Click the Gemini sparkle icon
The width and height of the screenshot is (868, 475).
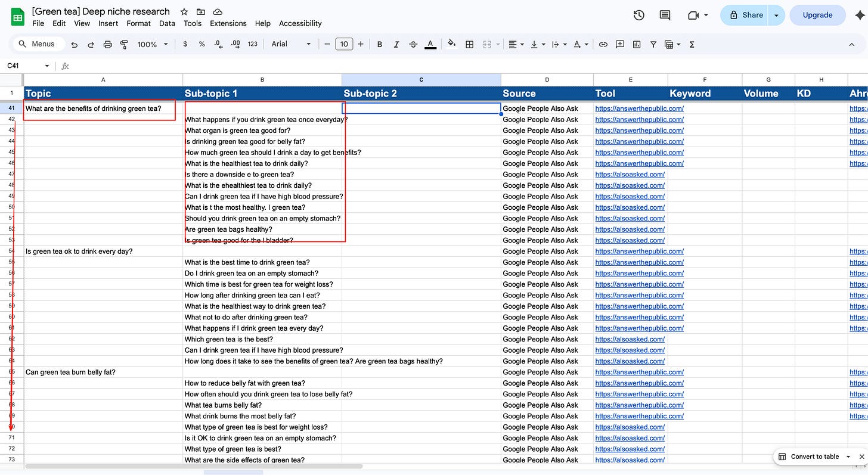coord(859,15)
